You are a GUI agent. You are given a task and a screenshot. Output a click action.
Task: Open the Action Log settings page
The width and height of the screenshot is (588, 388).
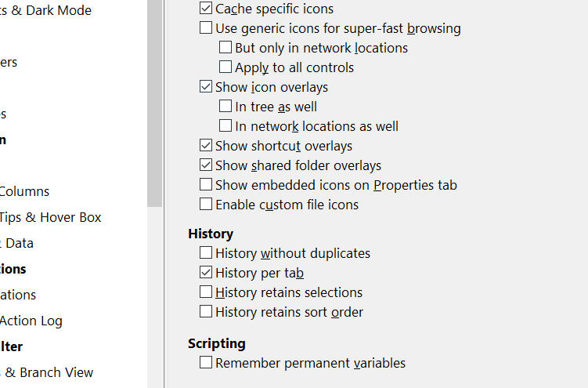(31, 321)
